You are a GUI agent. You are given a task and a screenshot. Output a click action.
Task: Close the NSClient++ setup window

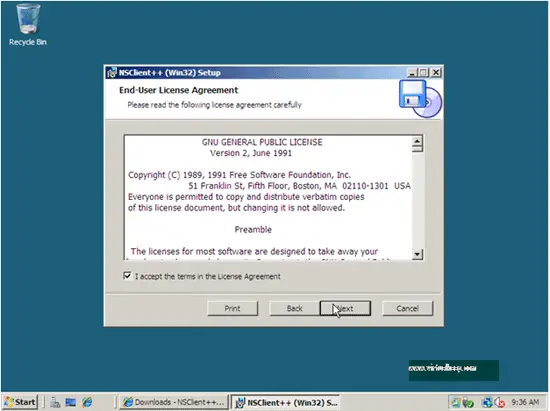[x=436, y=73]
